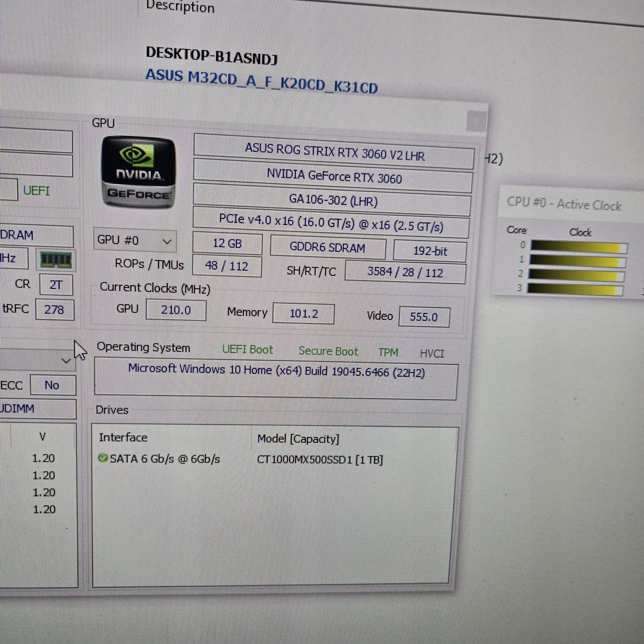
Task: Click the 48 / 112 ROPs/TMUs value
Action: click(227, 266)
